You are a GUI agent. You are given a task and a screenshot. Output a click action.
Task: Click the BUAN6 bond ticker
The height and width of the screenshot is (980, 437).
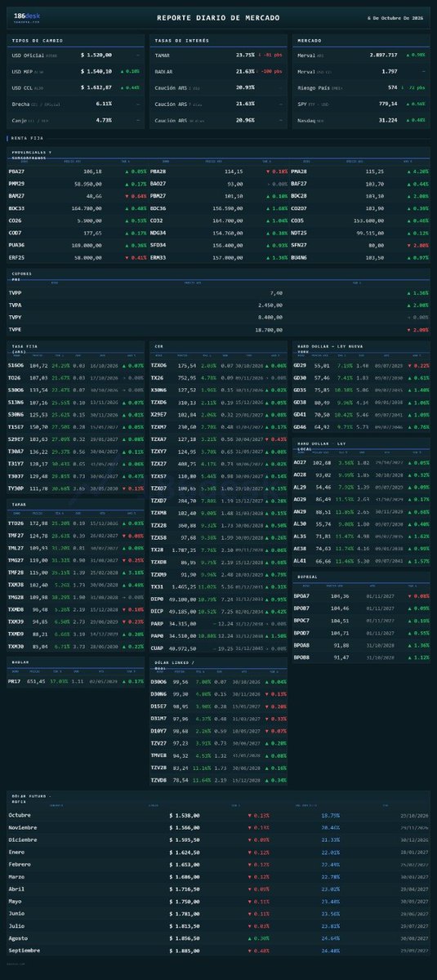(299, 256)
